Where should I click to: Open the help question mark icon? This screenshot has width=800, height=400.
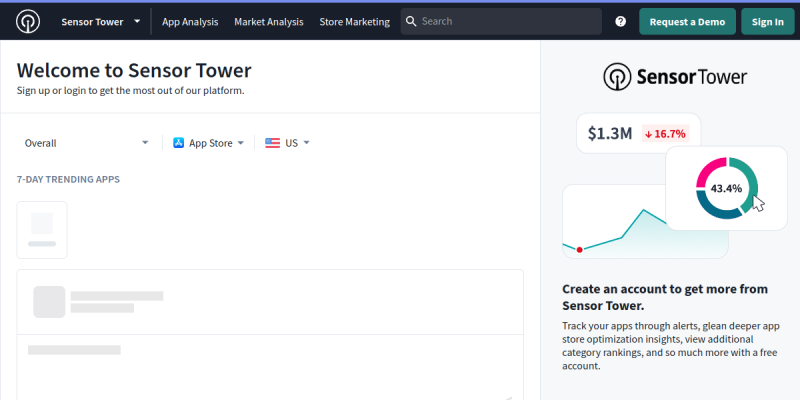(620, 21)
